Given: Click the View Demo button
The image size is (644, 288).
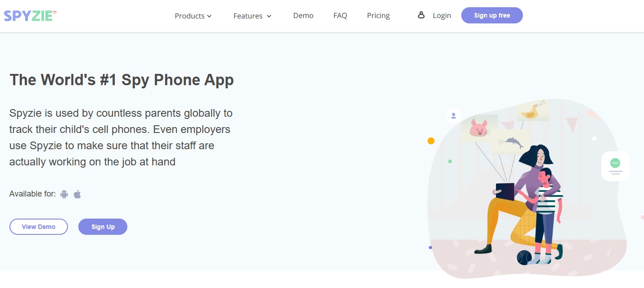Looking at the screenshot, I should (39, 227).
